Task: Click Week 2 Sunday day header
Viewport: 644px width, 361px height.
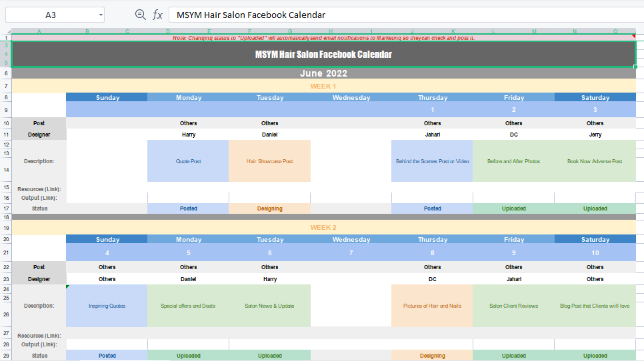Action: click(107, 240)
